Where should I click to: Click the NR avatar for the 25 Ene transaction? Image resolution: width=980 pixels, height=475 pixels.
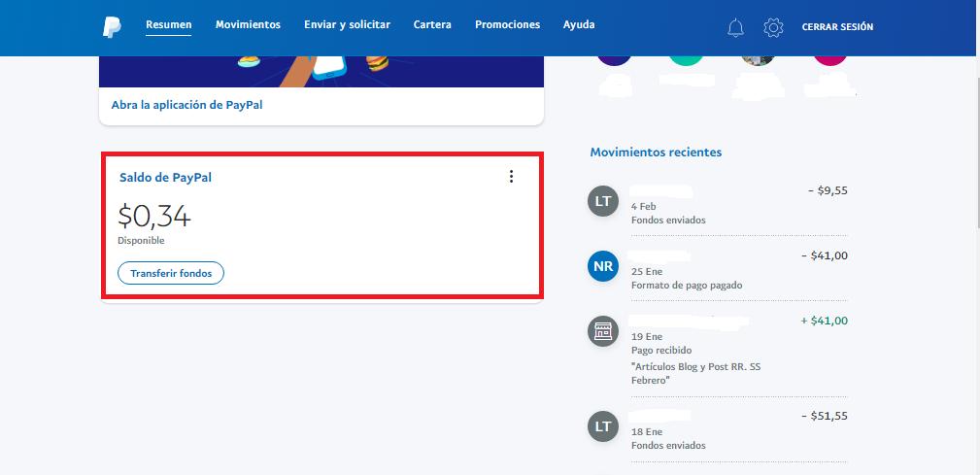pyautogui.click(x=603, y=265)
